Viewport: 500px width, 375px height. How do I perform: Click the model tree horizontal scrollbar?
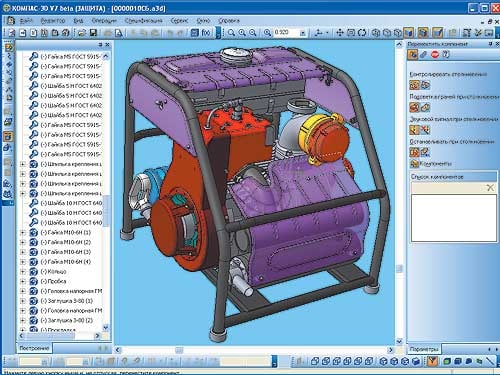(60, 336)
